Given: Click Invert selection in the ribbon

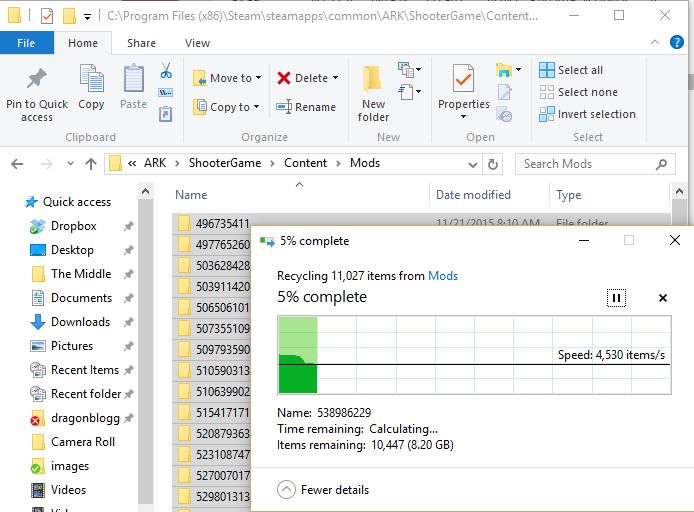Looking at the screenshot, I should coord(587,114).
